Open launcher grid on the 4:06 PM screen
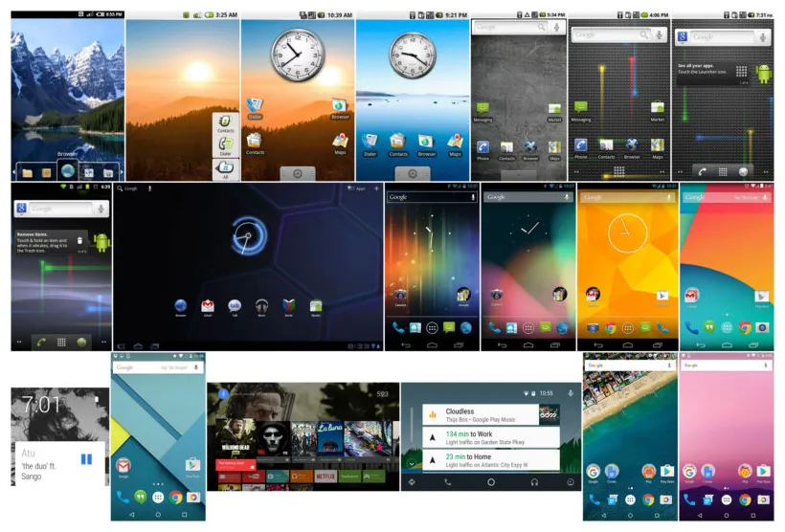The width and height of the screenshot is (785, 532). pyautogui.click(x=618, y=171)
